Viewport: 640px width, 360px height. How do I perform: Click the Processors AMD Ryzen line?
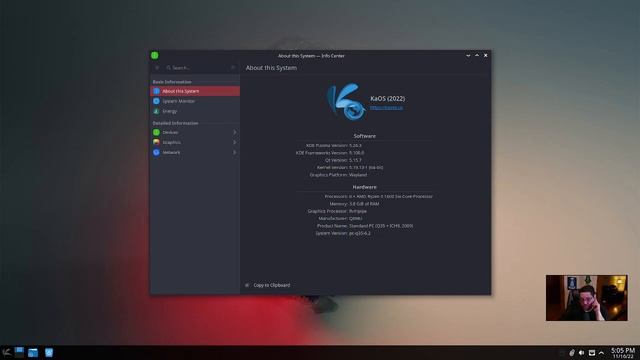(378, 196)
